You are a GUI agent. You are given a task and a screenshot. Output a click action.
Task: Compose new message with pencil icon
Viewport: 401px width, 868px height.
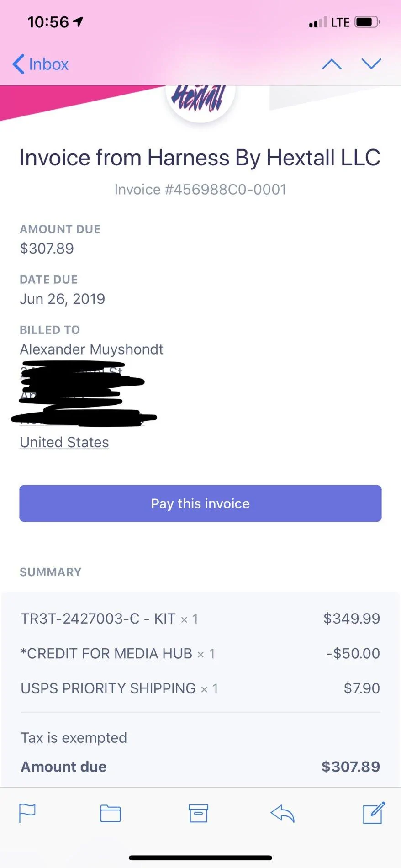[x=374, y=813]
